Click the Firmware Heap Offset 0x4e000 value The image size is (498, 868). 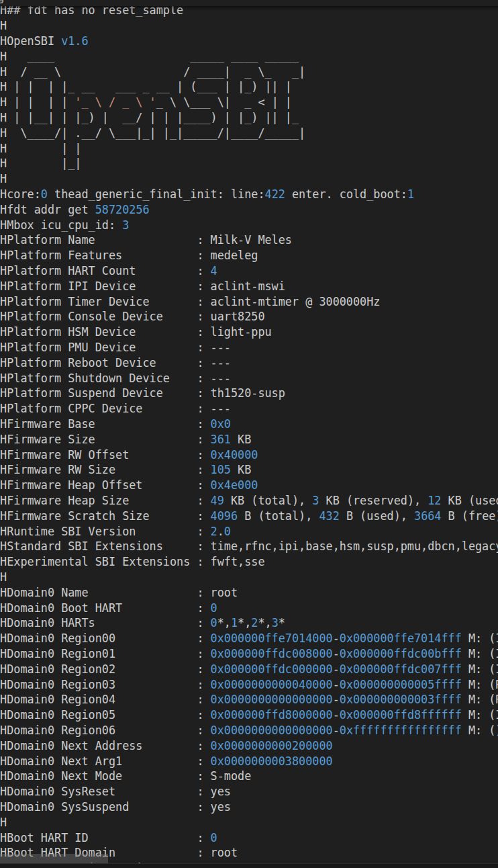[x=234, y=485]
